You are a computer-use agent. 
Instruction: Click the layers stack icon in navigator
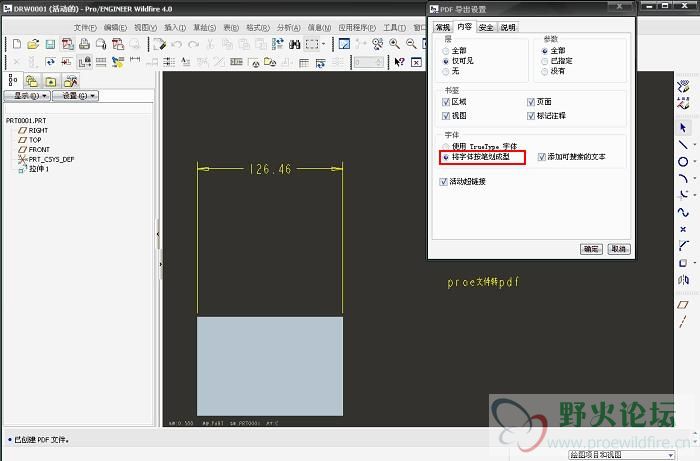tap(31, 81)
